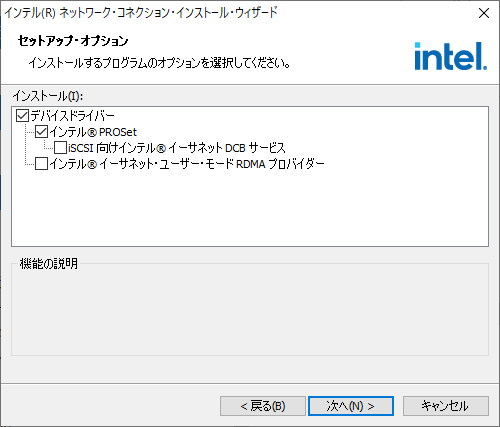Close the install wizard window
This screenshot has height=427, width=500.
[484, 13]
